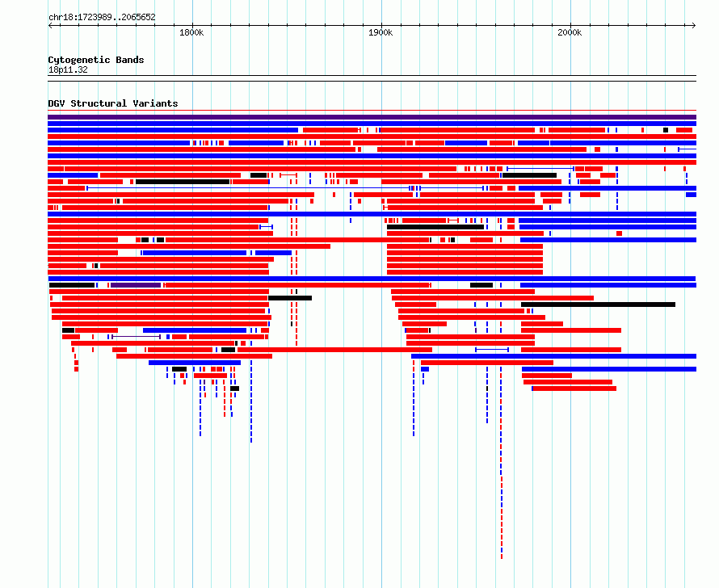Select the short purple bar beside the left black bar
This screenshot has height=588, width=719.
(136, 285)
